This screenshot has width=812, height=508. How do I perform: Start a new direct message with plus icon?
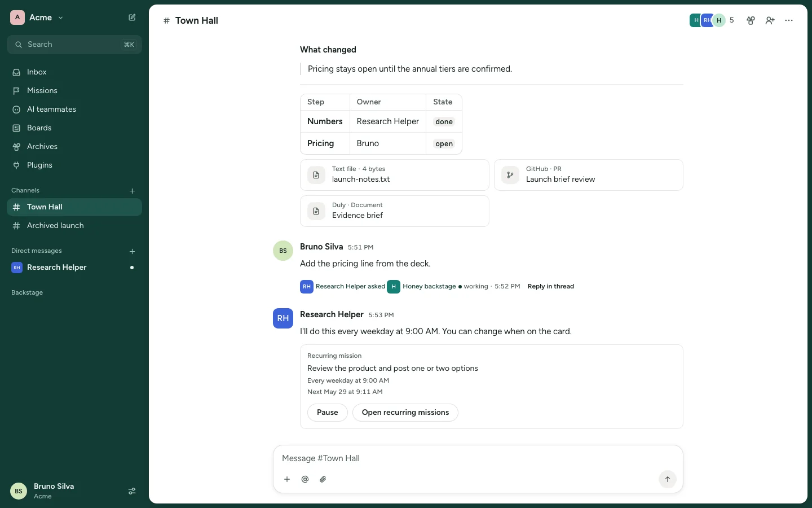pos(132,251)
